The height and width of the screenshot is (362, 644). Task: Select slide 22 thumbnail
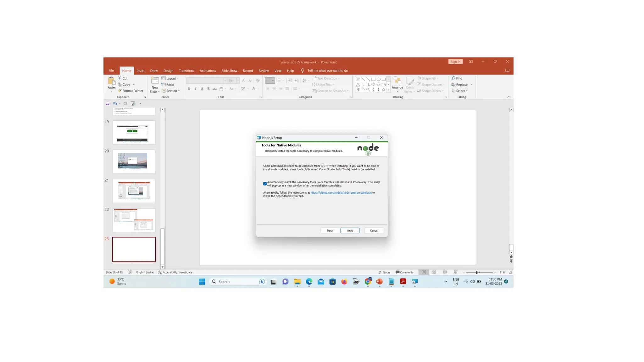coord(134,220)
